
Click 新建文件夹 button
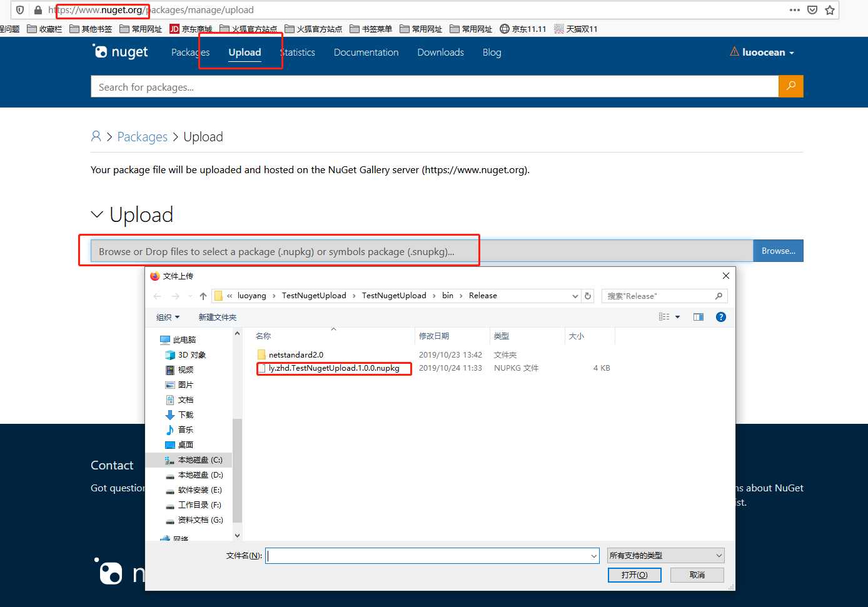click(217, 317)
